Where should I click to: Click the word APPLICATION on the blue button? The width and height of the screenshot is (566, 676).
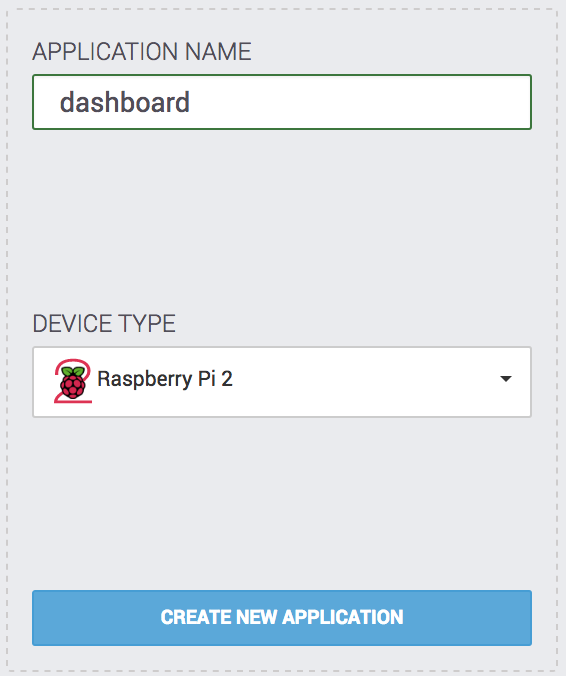(343, 617)
